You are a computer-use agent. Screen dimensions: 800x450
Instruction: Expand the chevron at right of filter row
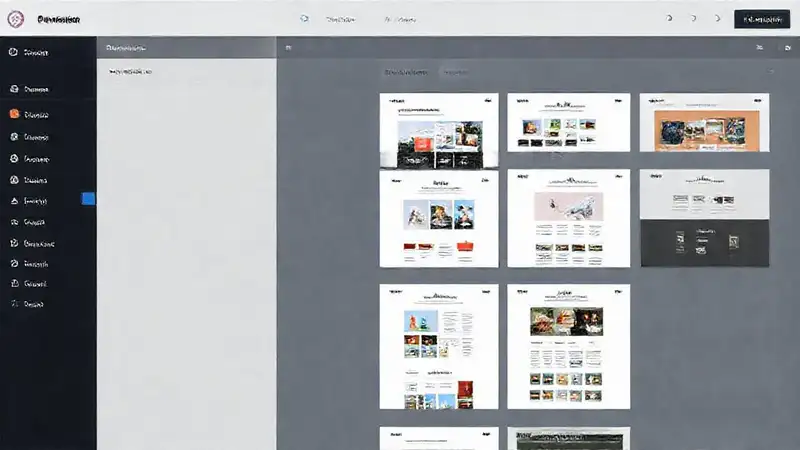(x=771, y=72)
